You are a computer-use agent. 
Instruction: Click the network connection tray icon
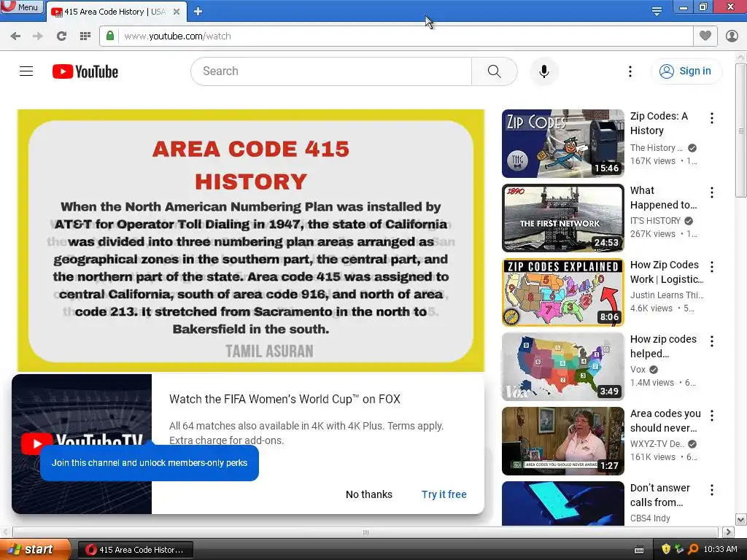pyautogui.click(x=679, y=549)
